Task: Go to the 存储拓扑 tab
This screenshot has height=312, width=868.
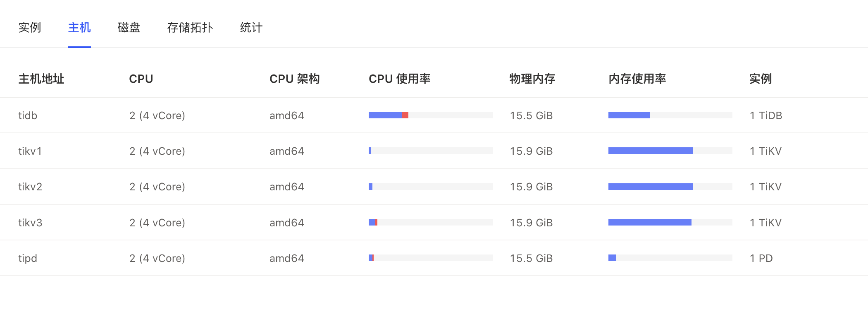Action: pyautogui.click(x=190, y=28)
